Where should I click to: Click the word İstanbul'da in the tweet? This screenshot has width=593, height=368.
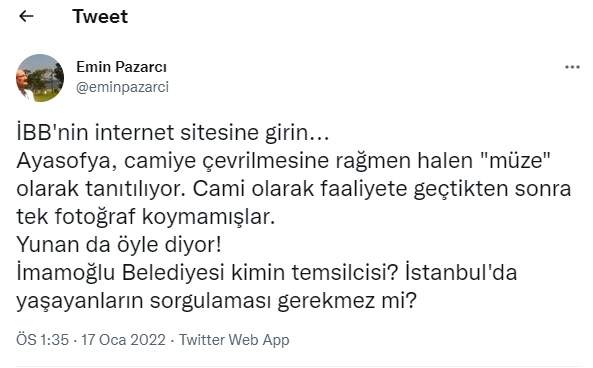click(461, 272)
